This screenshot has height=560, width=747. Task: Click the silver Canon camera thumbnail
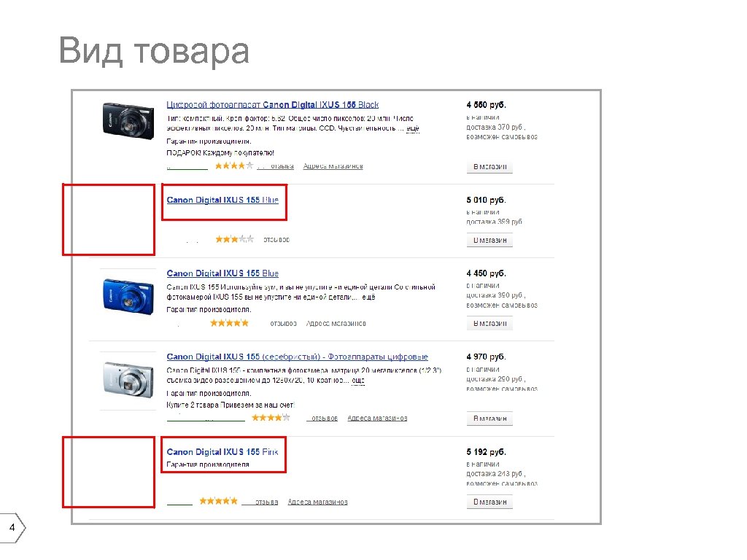click(x=128, y=379)
